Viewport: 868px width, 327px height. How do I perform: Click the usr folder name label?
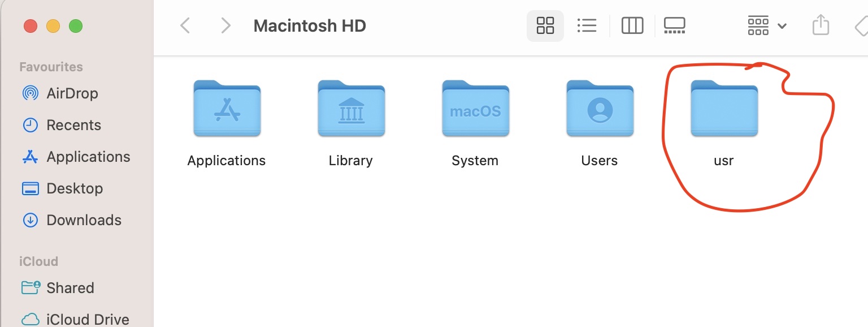724,161
